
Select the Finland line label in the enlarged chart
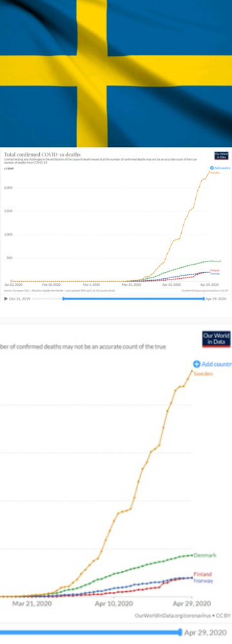[x=202, y=574]
